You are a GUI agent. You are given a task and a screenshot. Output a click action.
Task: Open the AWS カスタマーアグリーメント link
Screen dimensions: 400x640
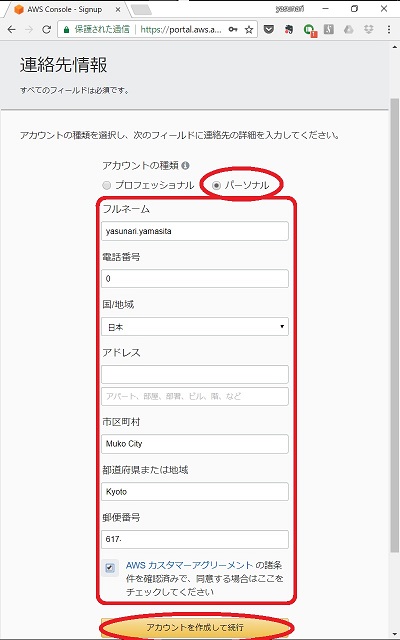tap(189, 565)
